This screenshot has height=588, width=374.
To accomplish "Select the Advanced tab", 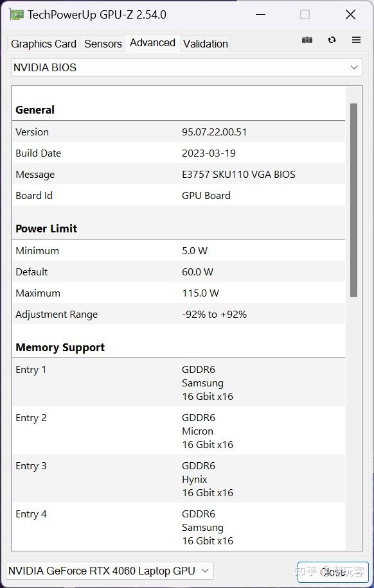I will (152, 42).
